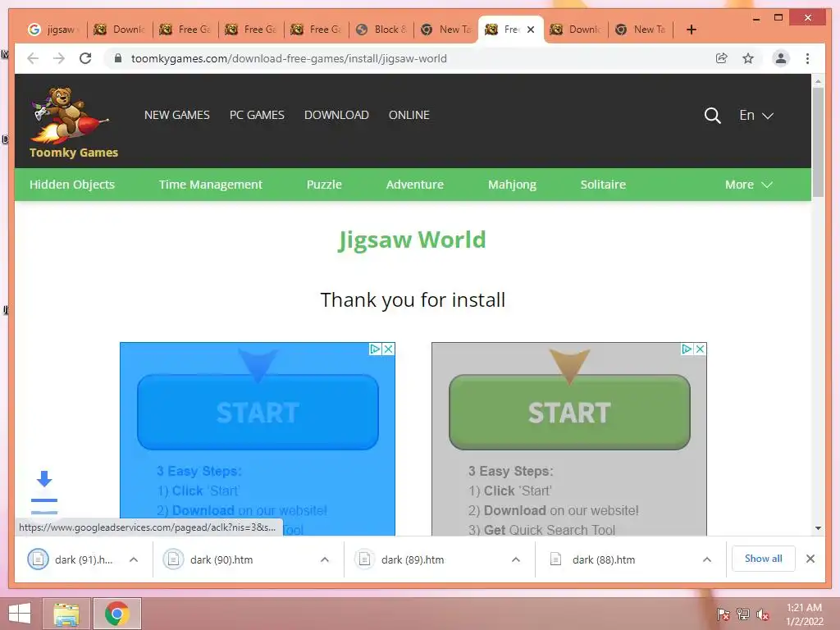
Task: Click the Action Center flag tray icon
Action: 723,614
